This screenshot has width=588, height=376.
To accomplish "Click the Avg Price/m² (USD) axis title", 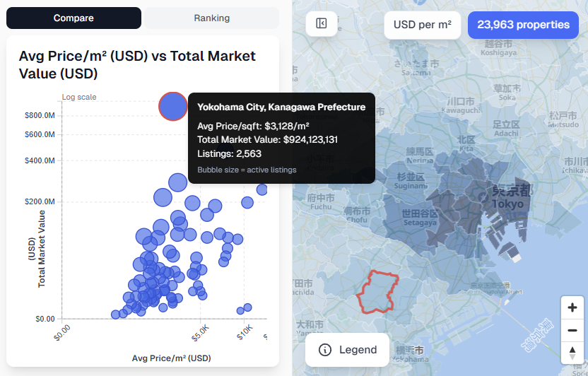I will (171, 358).
